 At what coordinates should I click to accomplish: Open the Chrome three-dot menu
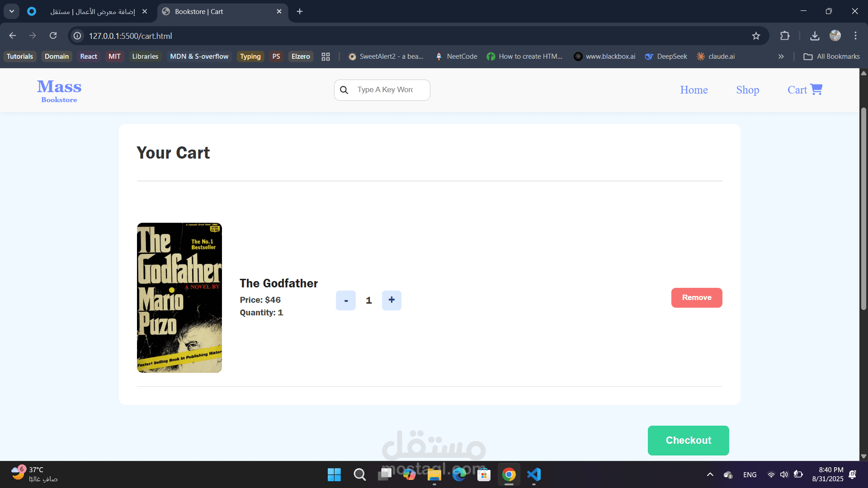pos(855,36)
